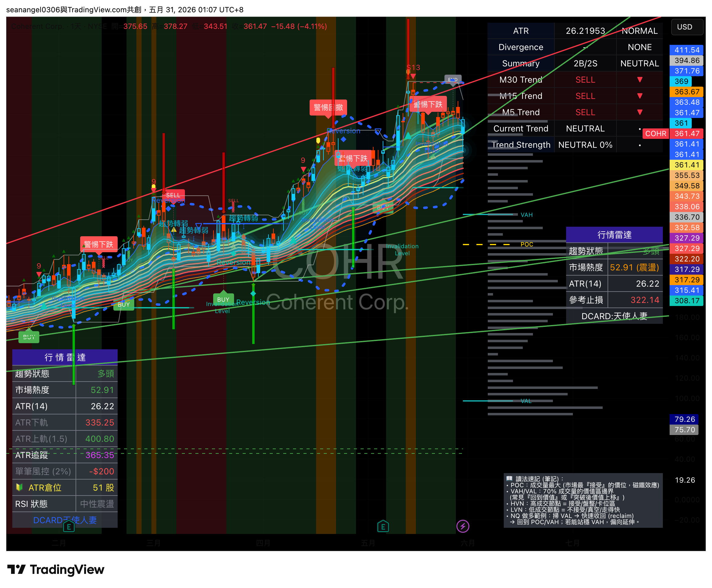Image resolution: width=712 pixels, height=588 pixels.
Task: Click the Divergence row label
Action: pyautogui.click(x=521, y=47)
